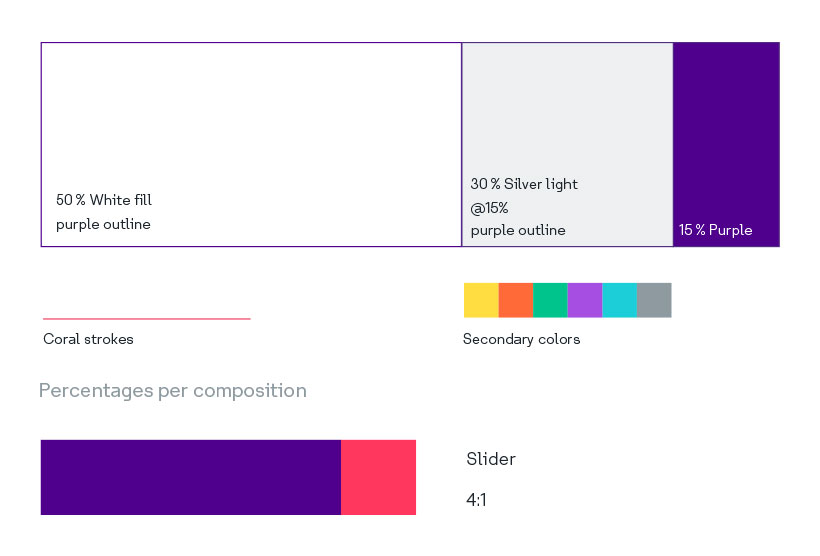This screenshot has height=556, width=820.
Task: Click the yellow secondary color swatch
Action: [481, 300]
